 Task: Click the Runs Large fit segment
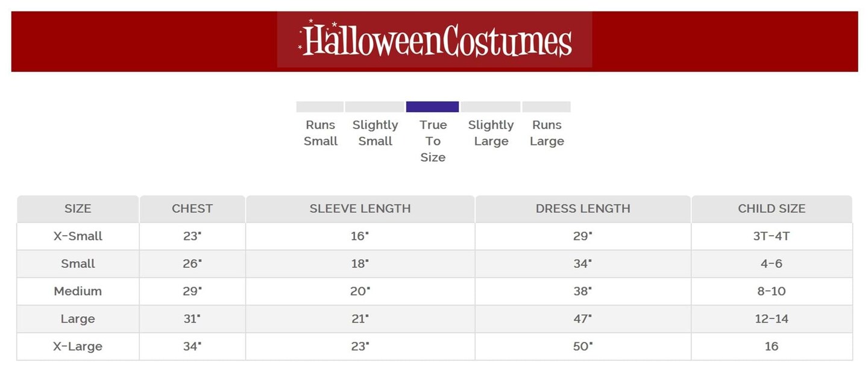click(546, 107)
